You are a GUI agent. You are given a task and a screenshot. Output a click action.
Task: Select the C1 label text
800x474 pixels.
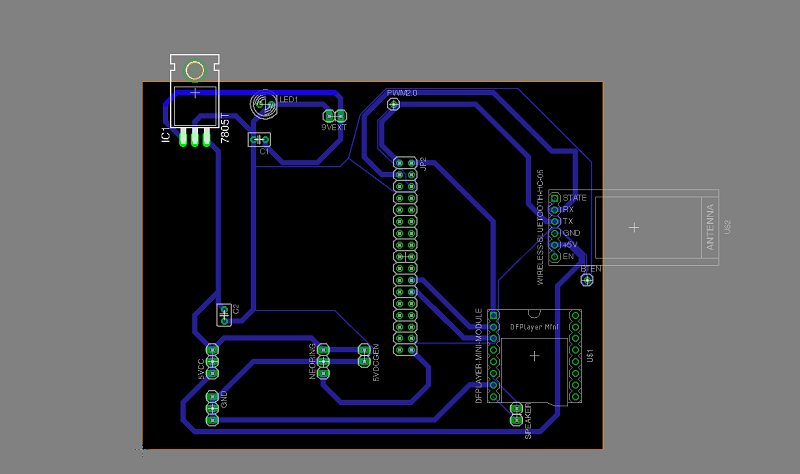(264, 152)
